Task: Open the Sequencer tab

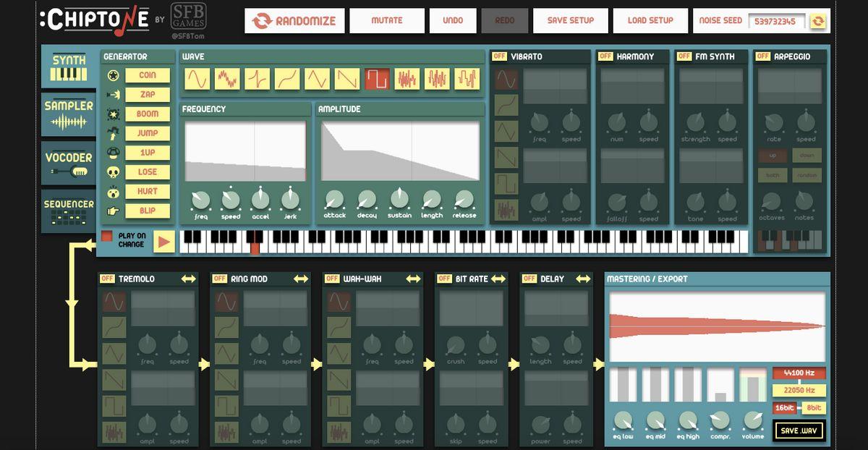Action: pos(69,211)
